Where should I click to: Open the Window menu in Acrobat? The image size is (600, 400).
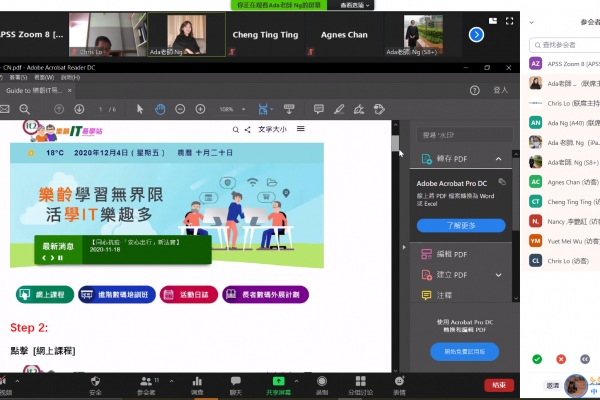(x=44, y=77)
